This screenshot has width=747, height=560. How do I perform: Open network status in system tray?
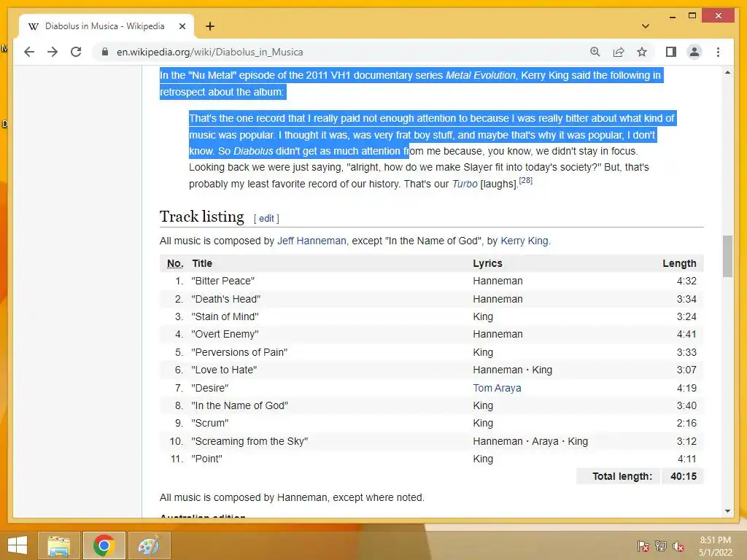pos(661,545)
